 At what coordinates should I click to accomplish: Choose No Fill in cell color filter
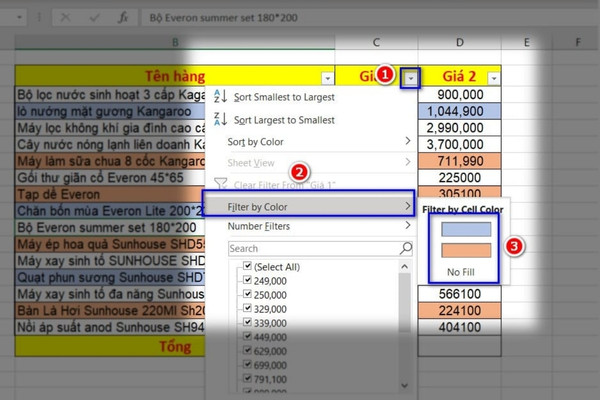tap(461, 272)
